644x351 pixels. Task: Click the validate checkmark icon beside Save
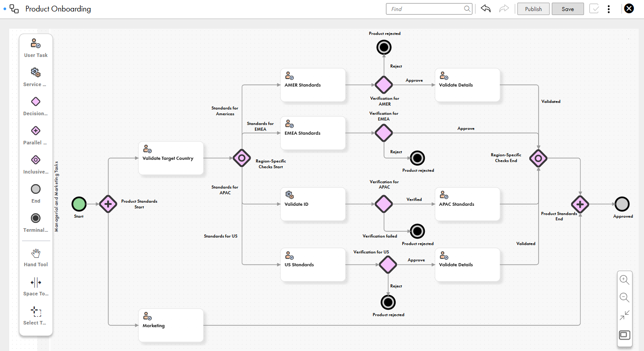[x=594, y=9]
